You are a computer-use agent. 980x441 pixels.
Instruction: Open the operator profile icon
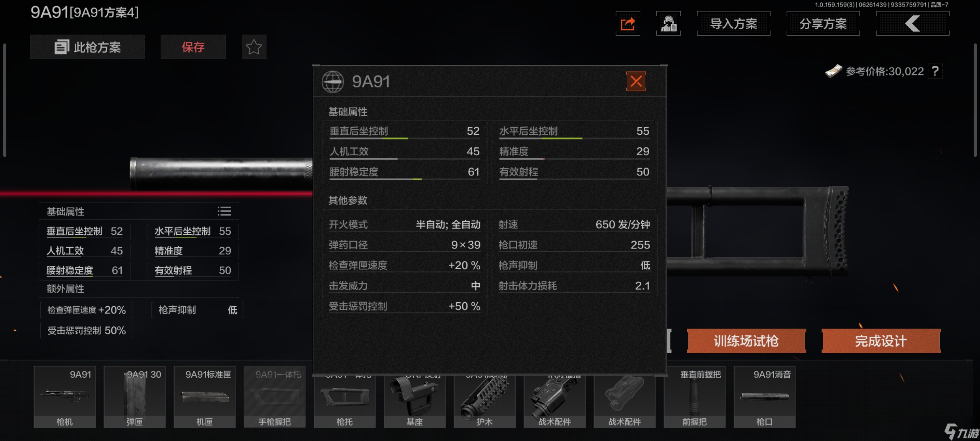668,24
